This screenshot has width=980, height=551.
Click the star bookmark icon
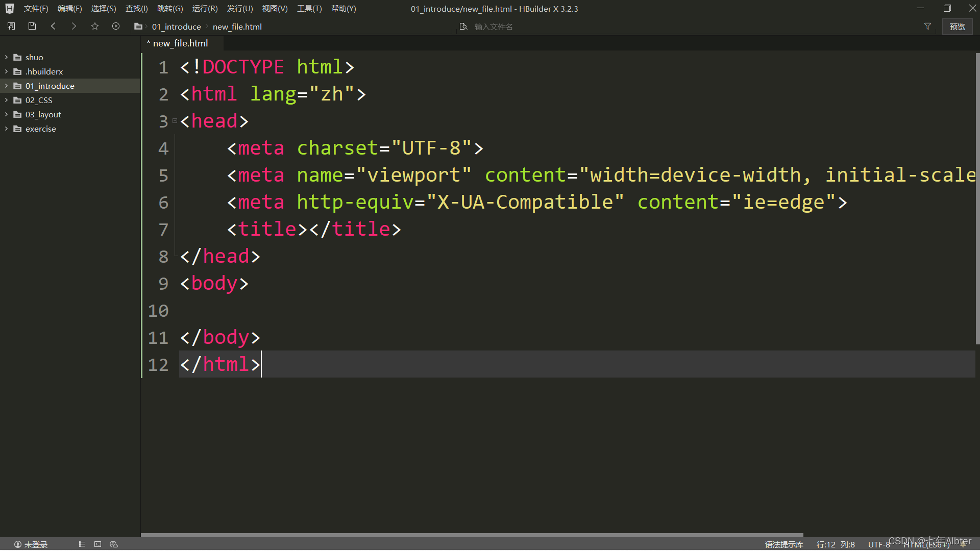pyautogui.click(x=95, y=26)
